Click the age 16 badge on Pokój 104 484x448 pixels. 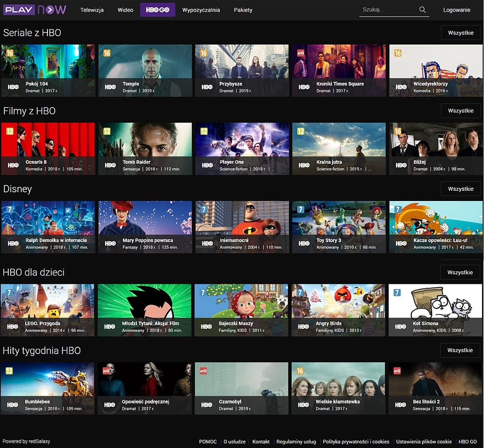tap(10, 53)
